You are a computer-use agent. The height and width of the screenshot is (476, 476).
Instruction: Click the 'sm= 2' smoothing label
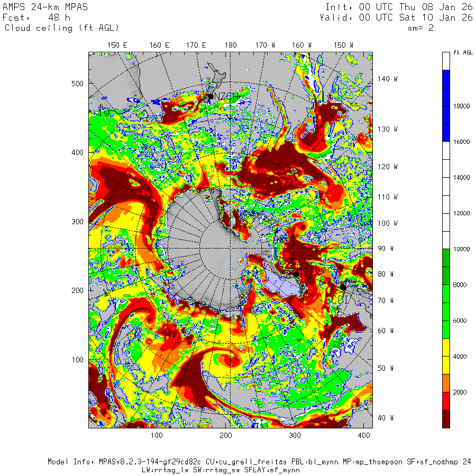420,28
